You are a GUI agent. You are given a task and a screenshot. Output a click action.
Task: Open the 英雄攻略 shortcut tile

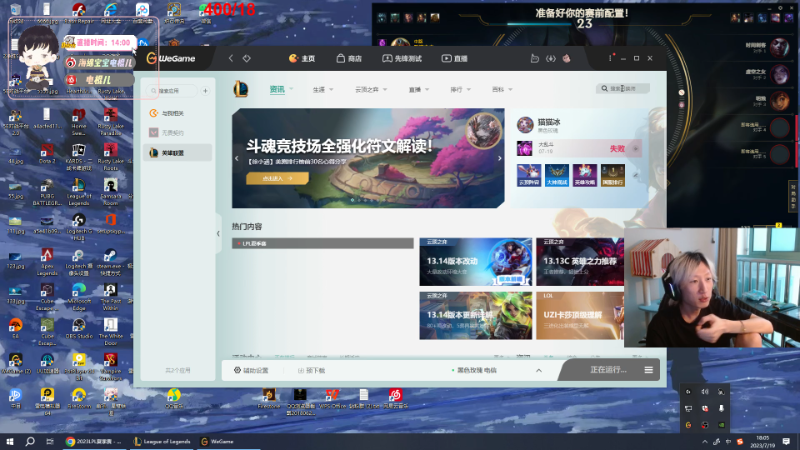(x=585, y=176)
